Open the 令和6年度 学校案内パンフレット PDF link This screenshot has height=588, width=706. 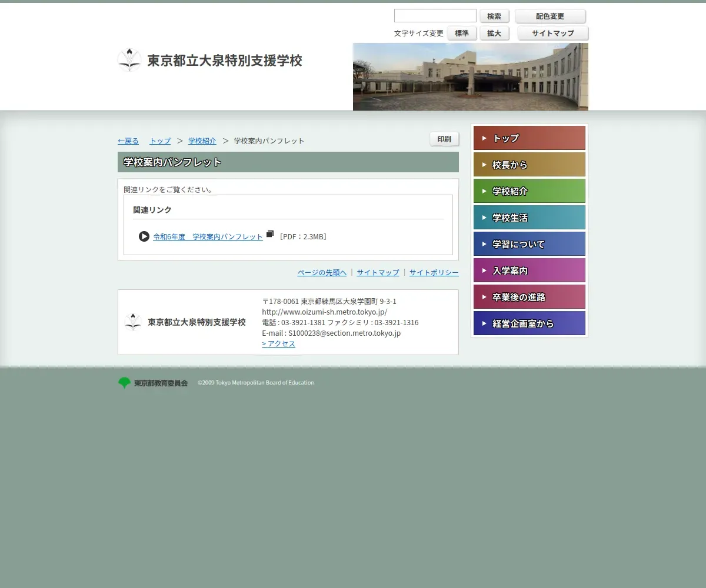click(208, 236)
